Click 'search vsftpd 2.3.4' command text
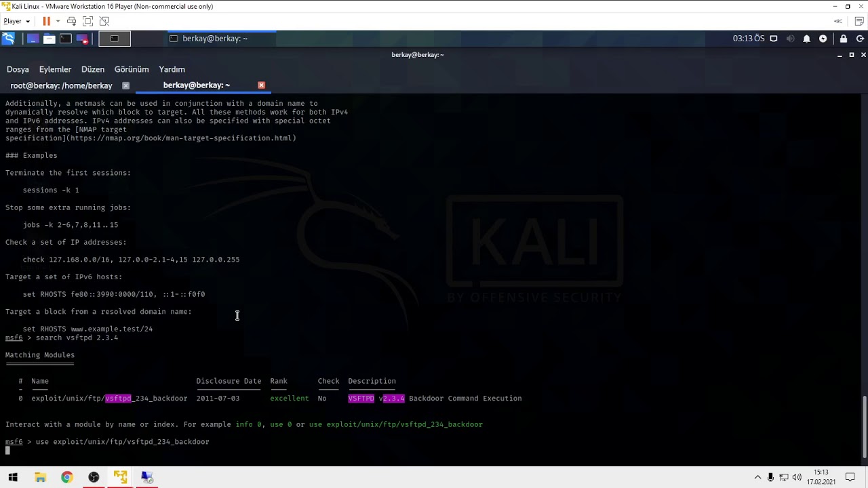The height and width of the screenshot is (488, 868). tap(77, 338)
